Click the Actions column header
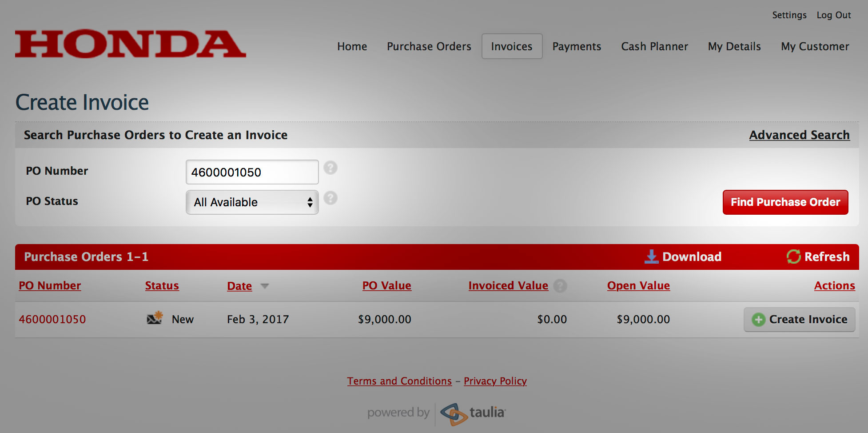 click(x=834, y=285)
